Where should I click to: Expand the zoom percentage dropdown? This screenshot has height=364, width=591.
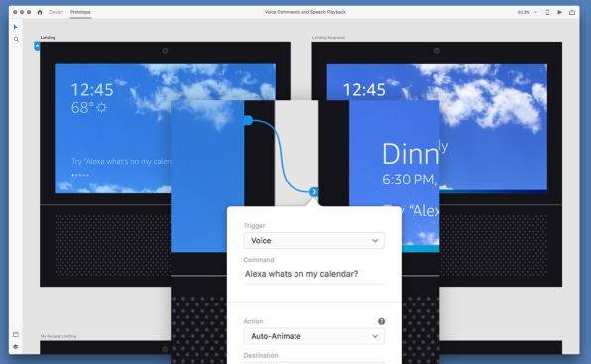[535, 12]
